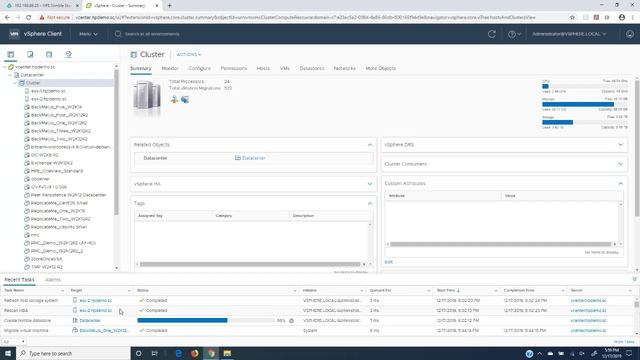Switch to the Hosts tab
Screen dimensions: 640x360
click(263, 69)
